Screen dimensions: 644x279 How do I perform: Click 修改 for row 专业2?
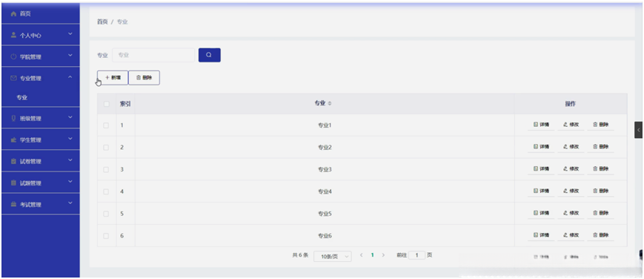571,146
